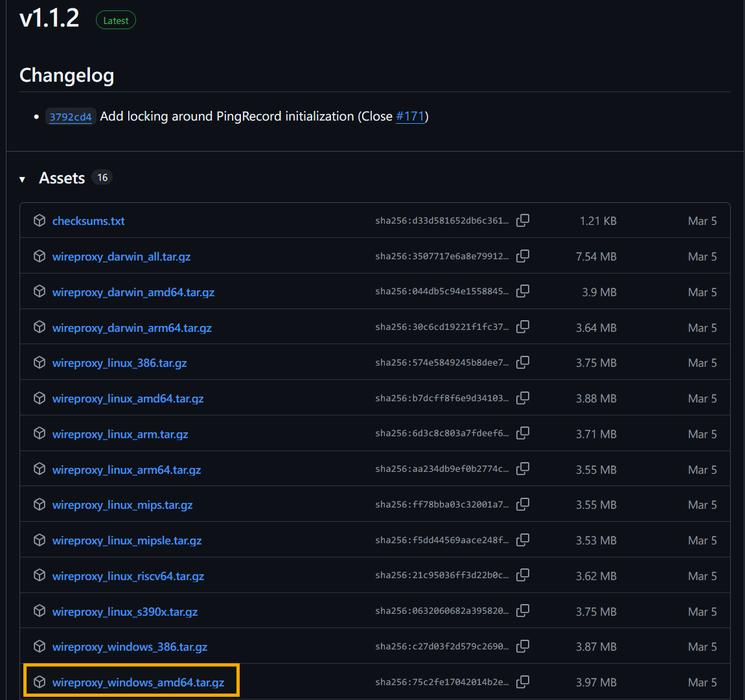Download wireproxy_linux_mipsle.tar.gz

pos(127,541)
